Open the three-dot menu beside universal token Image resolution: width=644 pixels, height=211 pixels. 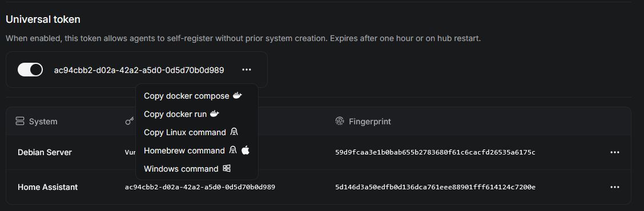point(247,70)
